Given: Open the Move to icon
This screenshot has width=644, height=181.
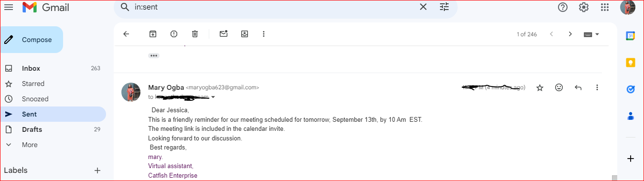Looking at the screenshot, I should click(x=245, y=34).
